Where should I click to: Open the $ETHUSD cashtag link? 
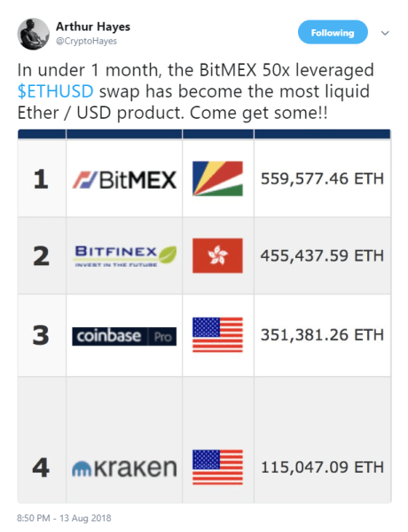click(55, 91)
